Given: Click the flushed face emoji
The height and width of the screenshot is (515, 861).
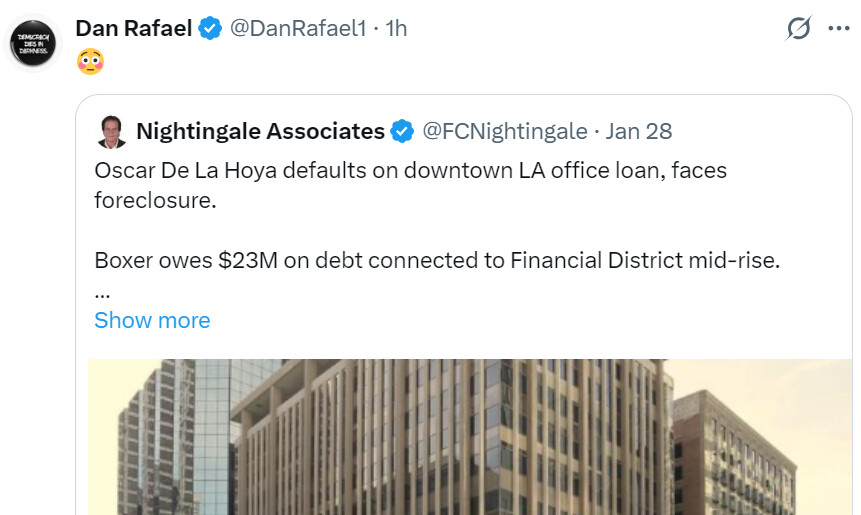Looking at the screenshot, I should tap(90, 62).
